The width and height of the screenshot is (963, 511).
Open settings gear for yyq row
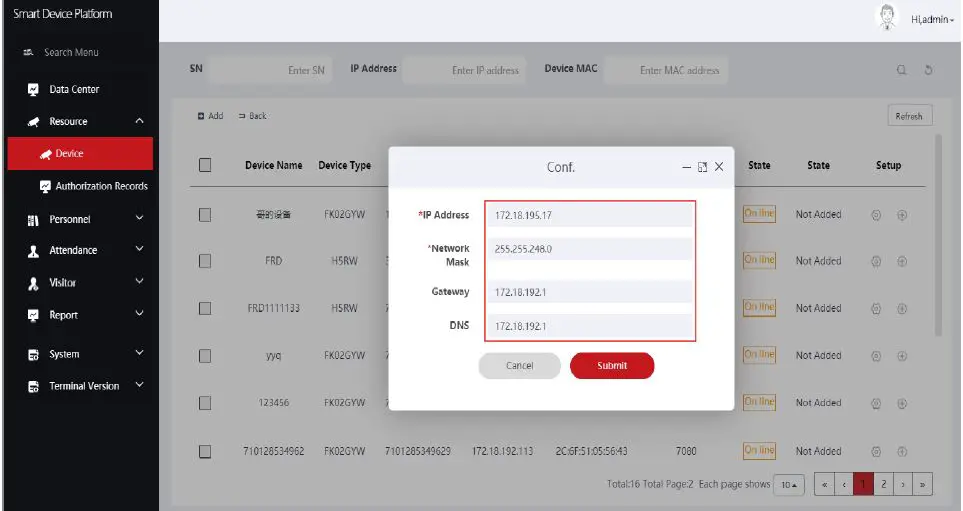point(876,356)
